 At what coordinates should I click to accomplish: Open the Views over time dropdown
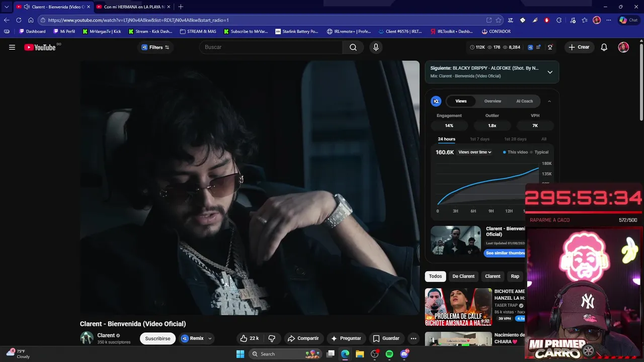tap(475, 152)
